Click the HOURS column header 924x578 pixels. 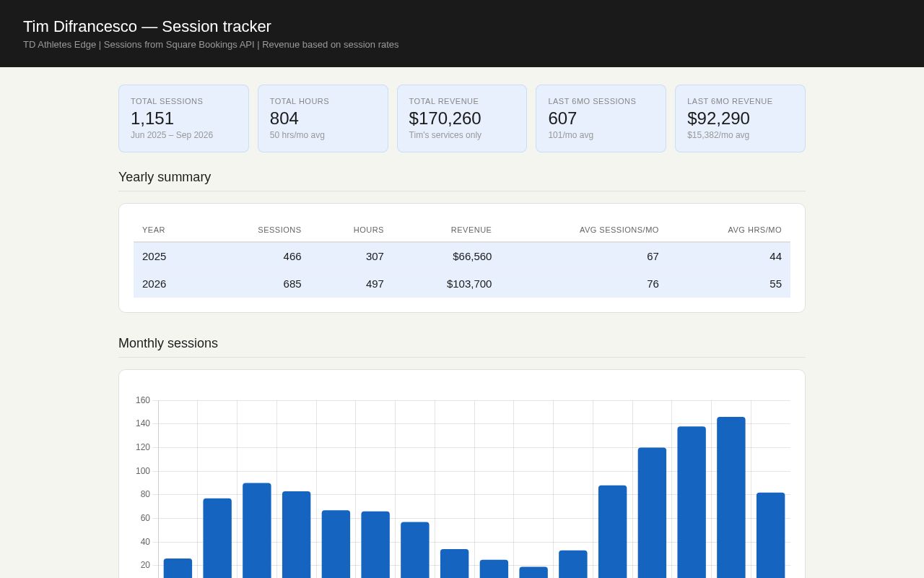click(369, 230)
